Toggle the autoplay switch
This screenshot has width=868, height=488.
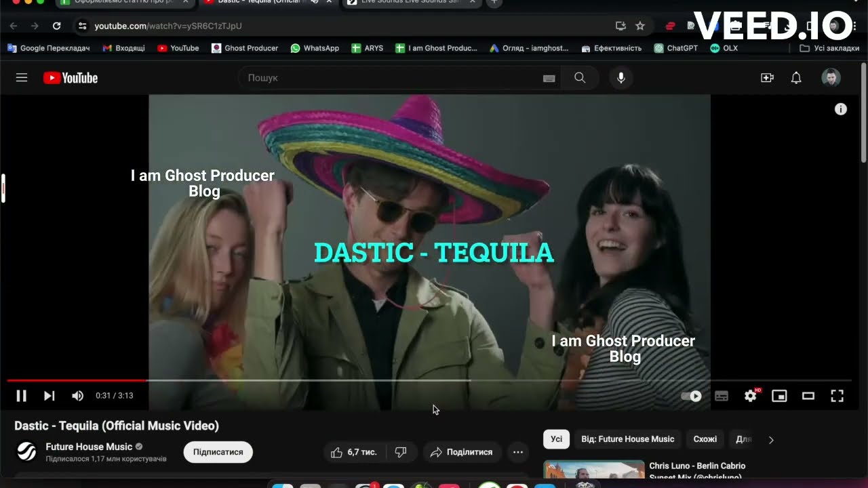pyautogui.click(x=692, y=396)
